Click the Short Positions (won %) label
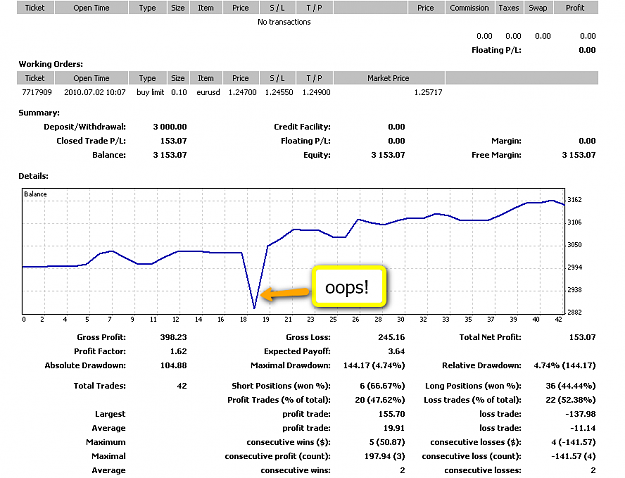This screenshot has height=478, width=625. click(x=281, y=386)
